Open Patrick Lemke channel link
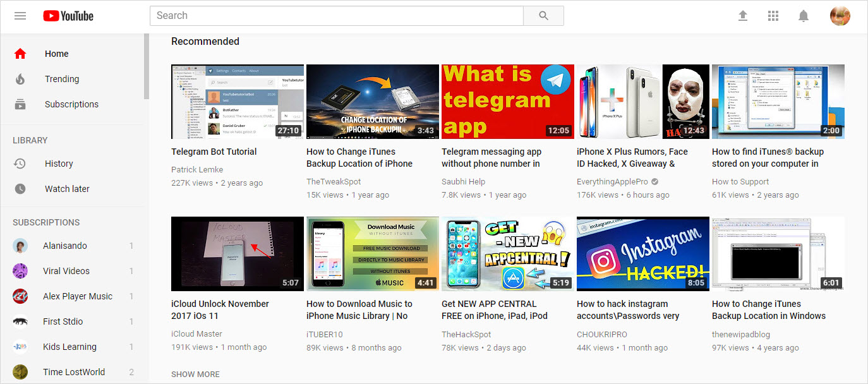The image size is (868, 384). coord(197,169)
